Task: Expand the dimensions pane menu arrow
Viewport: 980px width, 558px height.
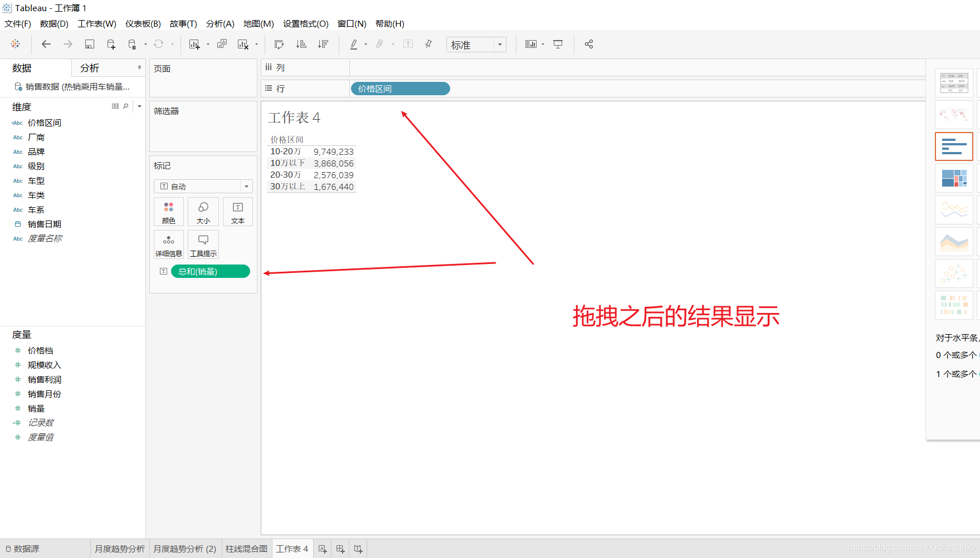Action: click(x=139, y=106)
